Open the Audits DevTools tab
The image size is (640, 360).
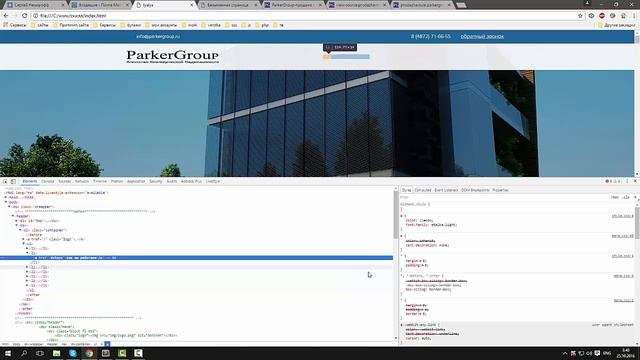pyautogui.click(x=171, y=181)
